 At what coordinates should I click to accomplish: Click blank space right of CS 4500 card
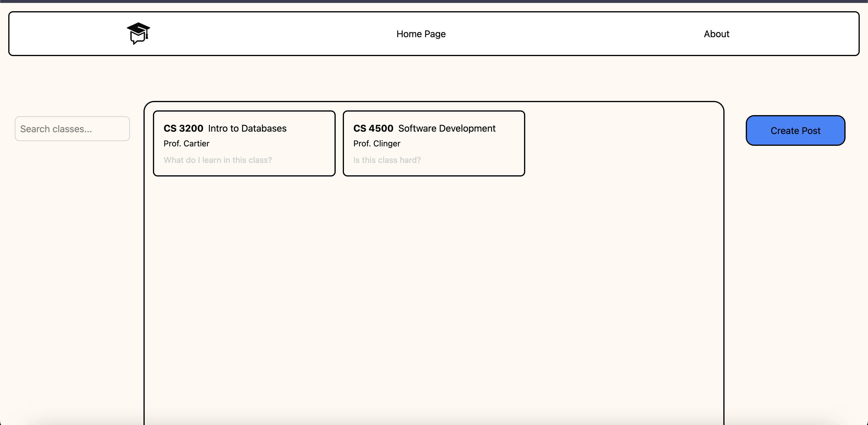pyautogui.click(x=623, y=143)
